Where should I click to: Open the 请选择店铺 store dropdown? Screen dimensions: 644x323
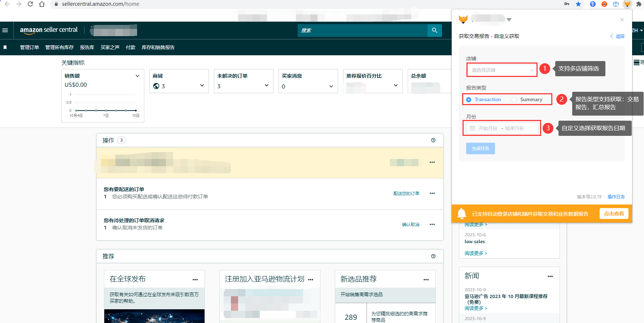pyautogui.click(x=502, y=70)
